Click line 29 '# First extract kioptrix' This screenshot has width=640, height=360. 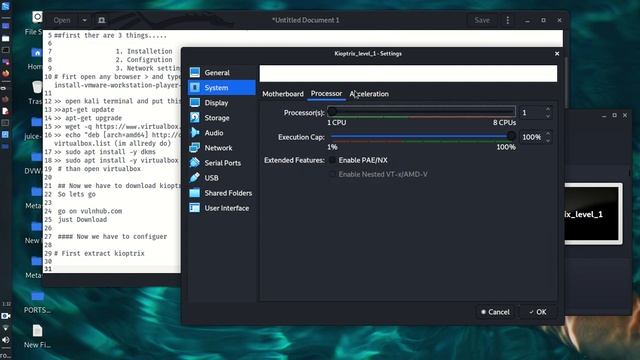pos(99,253)
